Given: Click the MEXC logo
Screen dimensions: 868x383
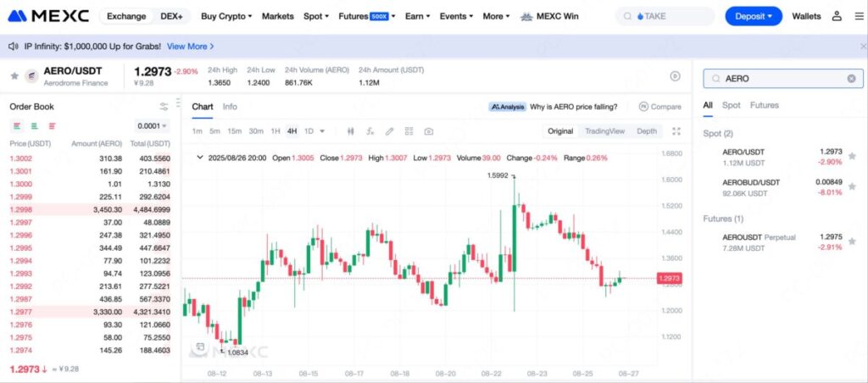Looking at the screenshot, I should (48, 16).
